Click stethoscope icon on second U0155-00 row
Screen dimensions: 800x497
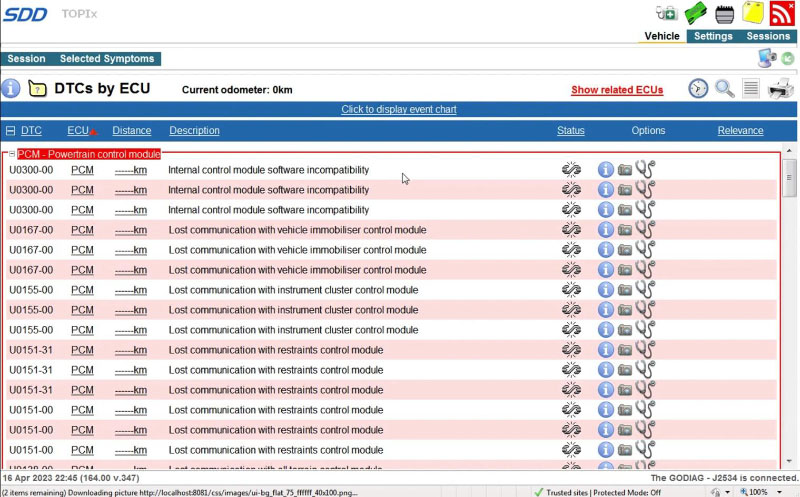point(645,309)
